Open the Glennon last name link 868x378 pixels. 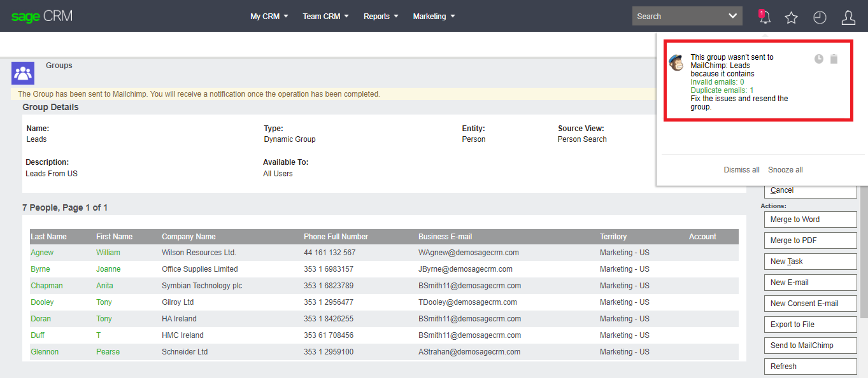tap(45, 352)
